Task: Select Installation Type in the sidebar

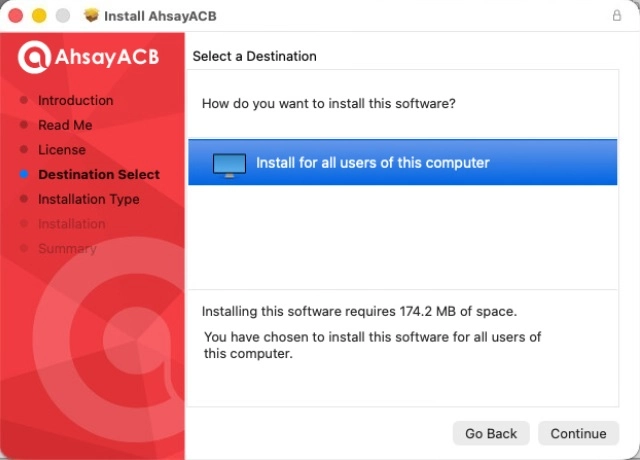Action: pyautogui.click(x=88, y=199)
